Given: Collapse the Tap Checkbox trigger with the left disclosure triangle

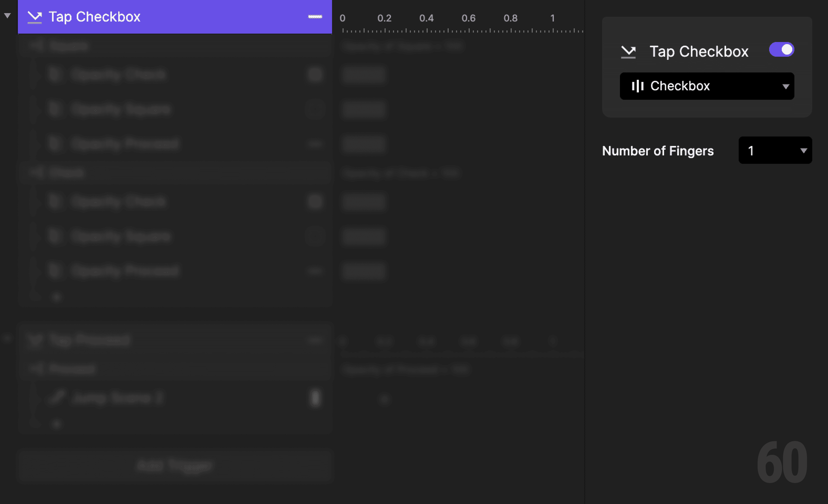Looking at the screenshot, I should (x=7, y=15).
